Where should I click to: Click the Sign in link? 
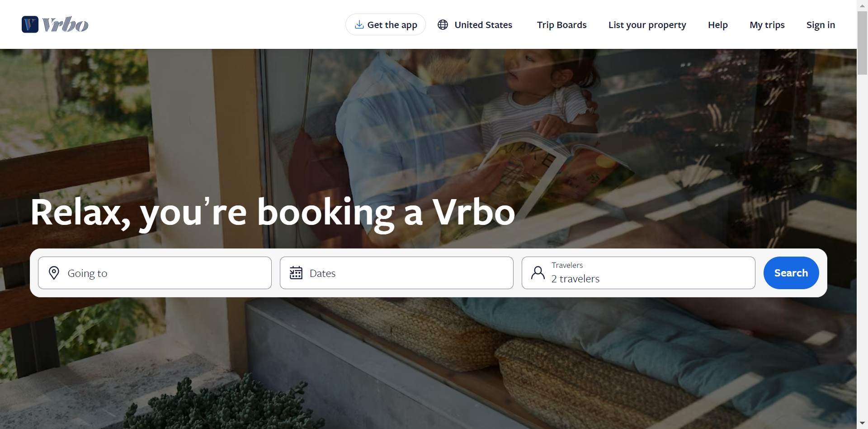point(821,24)
